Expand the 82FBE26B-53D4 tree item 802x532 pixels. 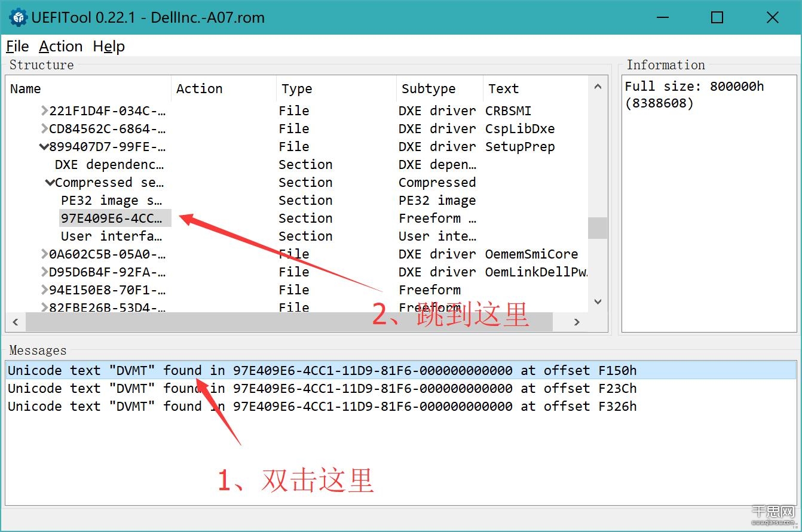[x=44, y=307]
